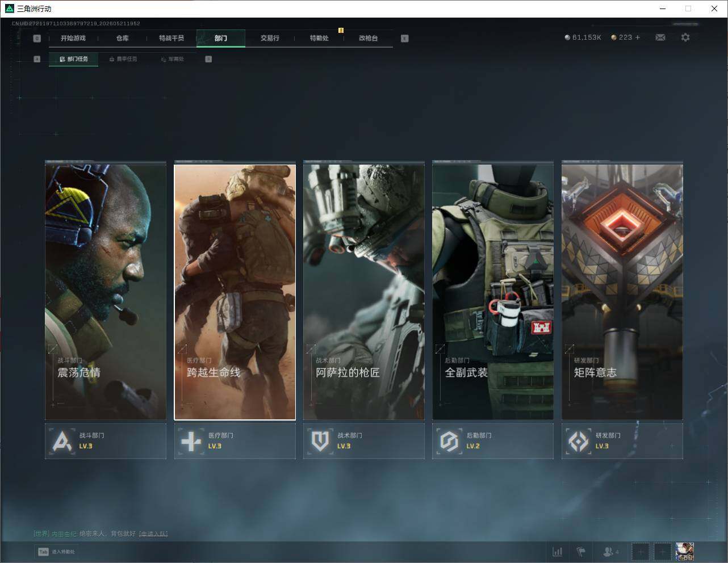This screenshot has width=728, height=563.
Task: Select the 战斗部门 LV.3 level label
Action: [x=86, y=446]
